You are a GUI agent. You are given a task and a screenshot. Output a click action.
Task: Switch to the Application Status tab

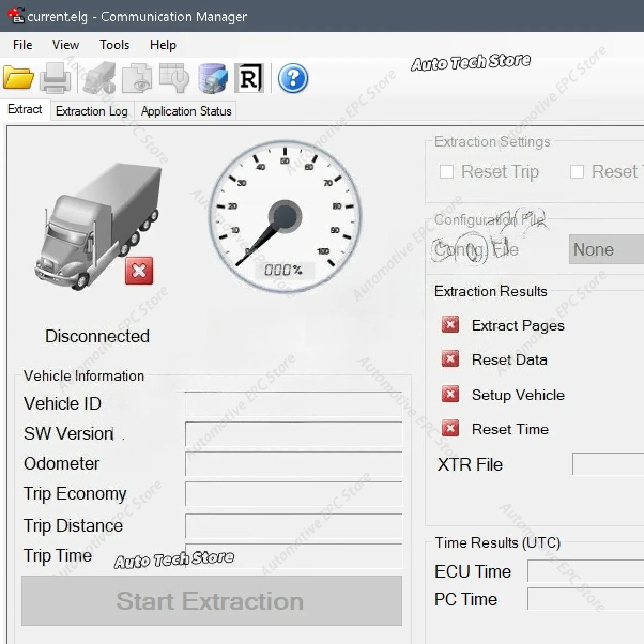(x=186, y=111)
